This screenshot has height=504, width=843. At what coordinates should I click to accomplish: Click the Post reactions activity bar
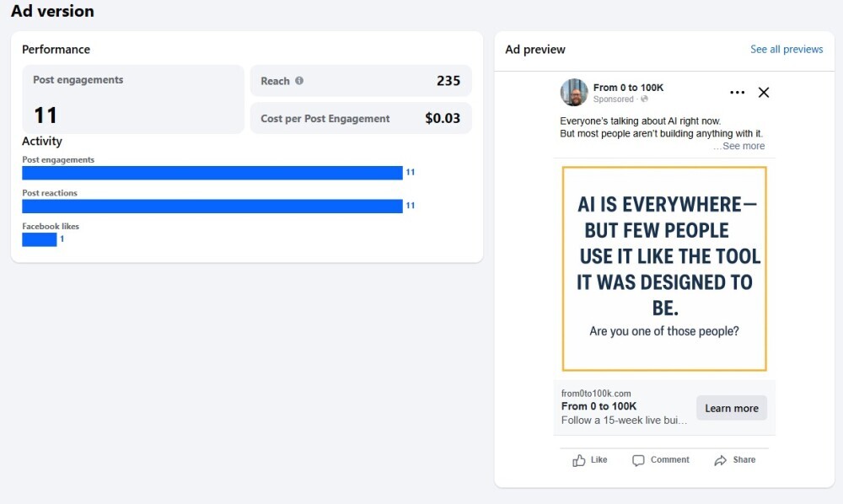211,205
